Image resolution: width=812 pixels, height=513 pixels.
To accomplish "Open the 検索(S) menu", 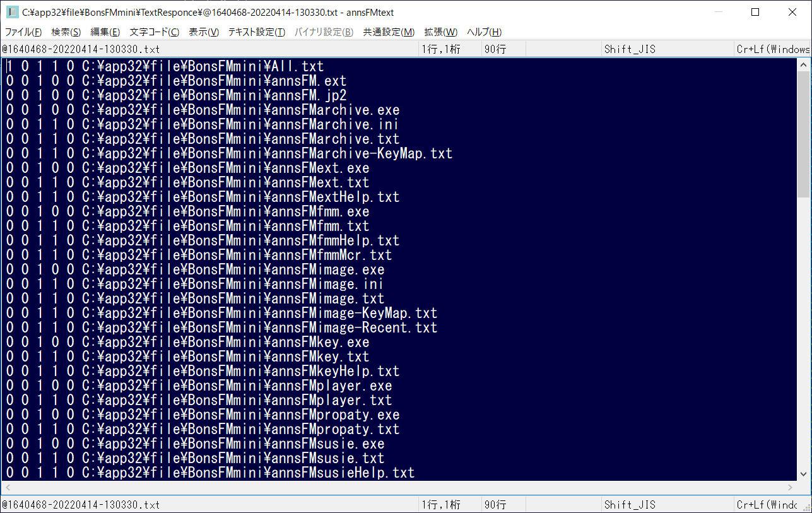I will click(x=66, y=32).
